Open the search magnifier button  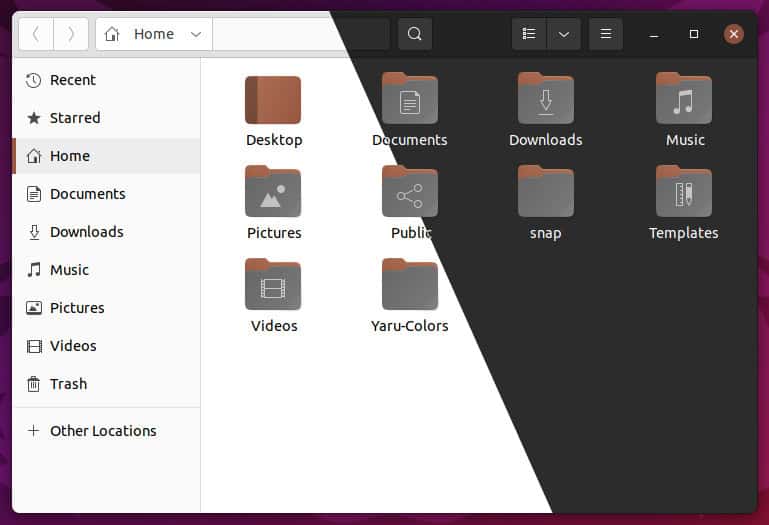[x=414, y=34]
